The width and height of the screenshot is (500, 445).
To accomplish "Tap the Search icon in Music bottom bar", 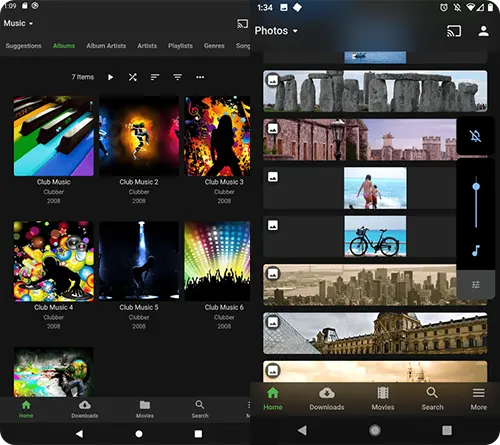I will [200, 405].
